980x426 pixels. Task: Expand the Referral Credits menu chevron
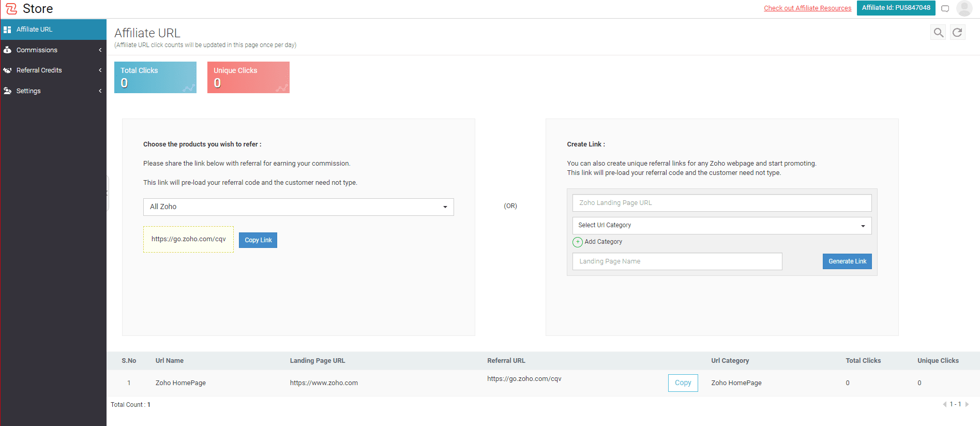(x=100, y=70)
